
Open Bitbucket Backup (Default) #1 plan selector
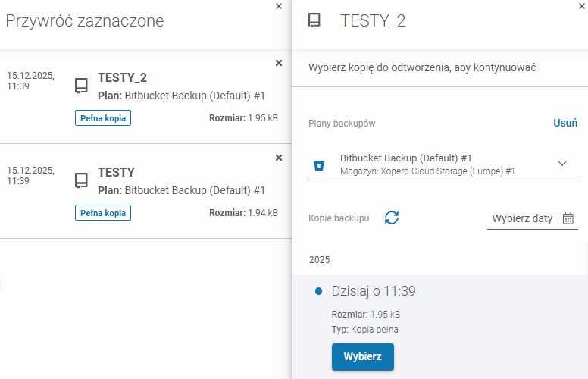point(432,164)
